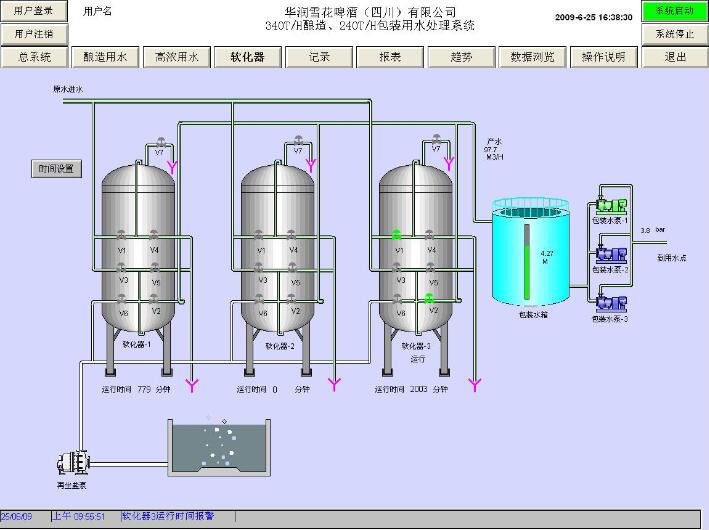Open the 数据浏览 page

(532, 57)
